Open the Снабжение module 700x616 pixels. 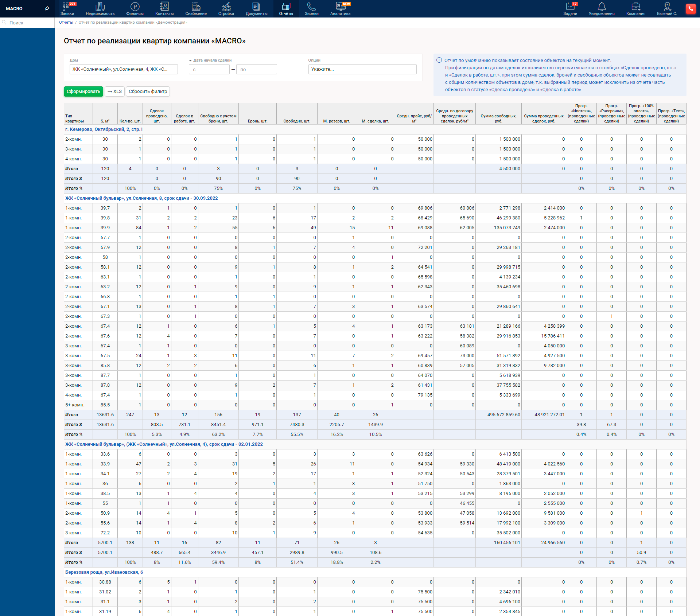point(195,9)
